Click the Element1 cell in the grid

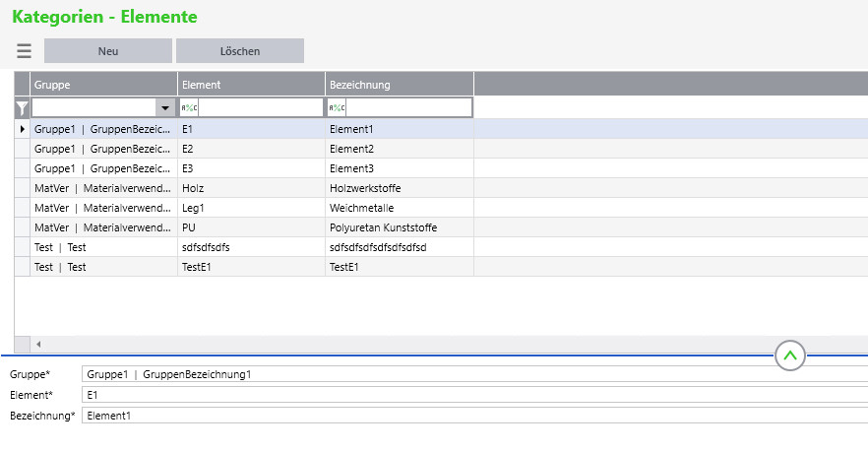coord(400,129)
